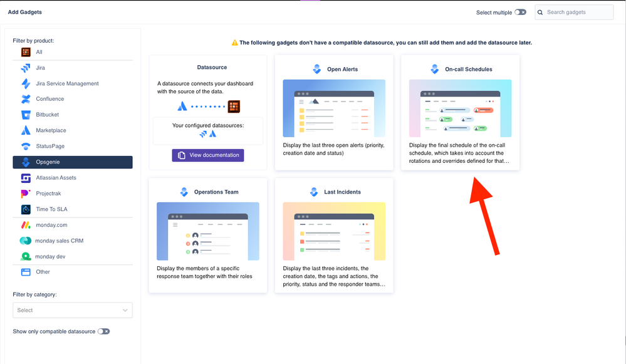Image resolution: width=626 pixels, height=364 pixels.
Task: Click the Jira Service Management lightning icon
Action: coord(26,83)
